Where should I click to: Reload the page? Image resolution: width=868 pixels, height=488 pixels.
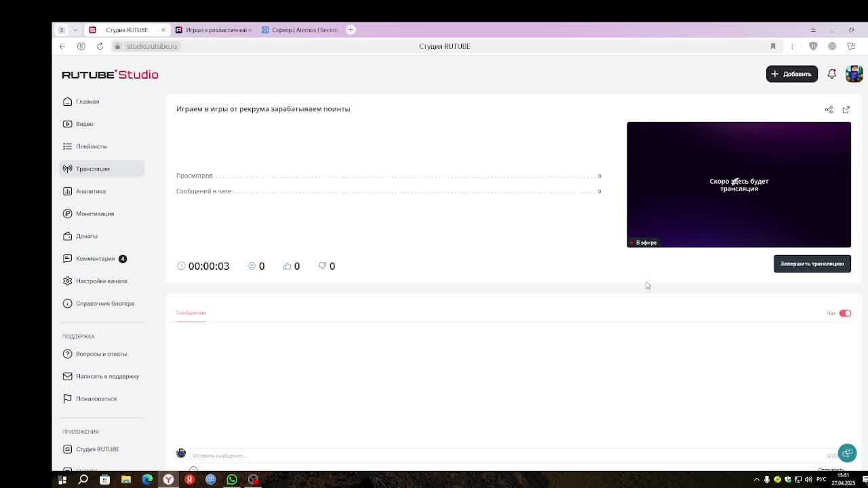[x=100, y=46]
